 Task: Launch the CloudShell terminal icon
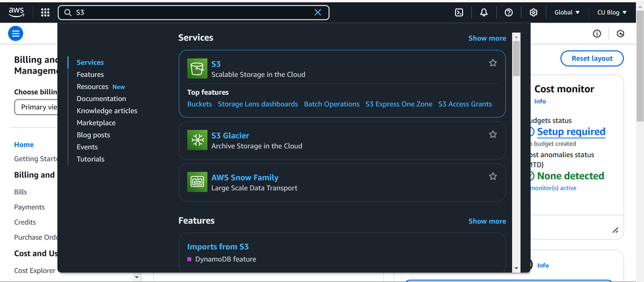(459, 12)
